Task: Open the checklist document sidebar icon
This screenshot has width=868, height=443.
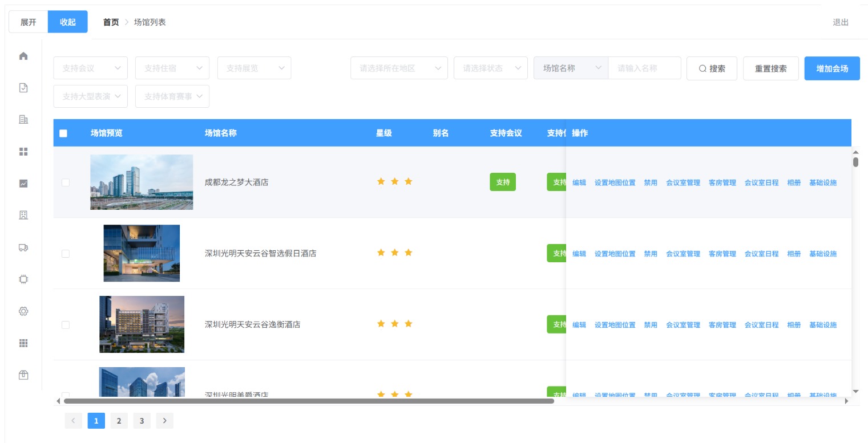Action: (x=23, y=88)
